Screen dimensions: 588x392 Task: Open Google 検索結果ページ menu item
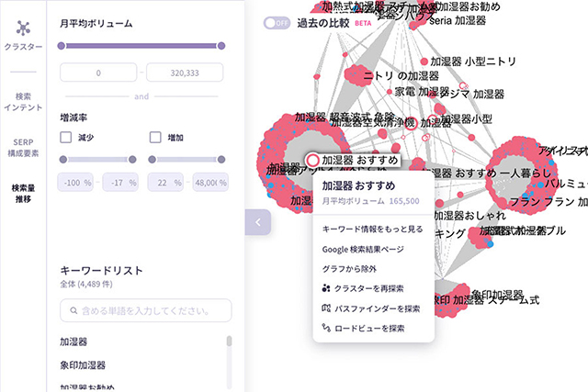coord(363,249)
